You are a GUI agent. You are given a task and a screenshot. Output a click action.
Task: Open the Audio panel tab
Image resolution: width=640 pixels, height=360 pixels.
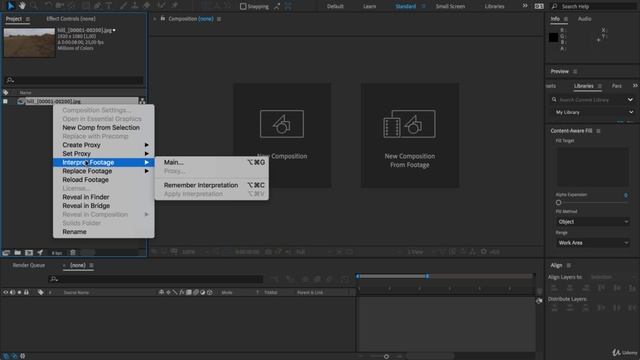coord(584,19)
